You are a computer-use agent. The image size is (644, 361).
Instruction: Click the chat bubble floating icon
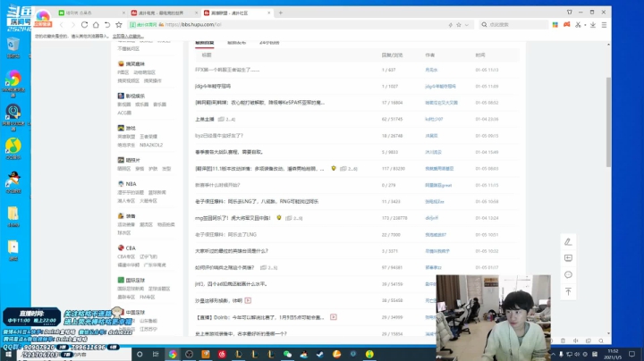(x=568, y=275)
